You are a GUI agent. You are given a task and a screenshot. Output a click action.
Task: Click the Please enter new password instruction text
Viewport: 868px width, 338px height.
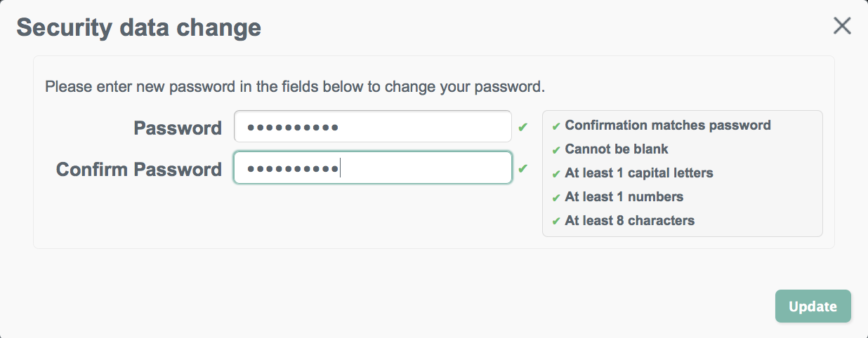click(295, 88)
